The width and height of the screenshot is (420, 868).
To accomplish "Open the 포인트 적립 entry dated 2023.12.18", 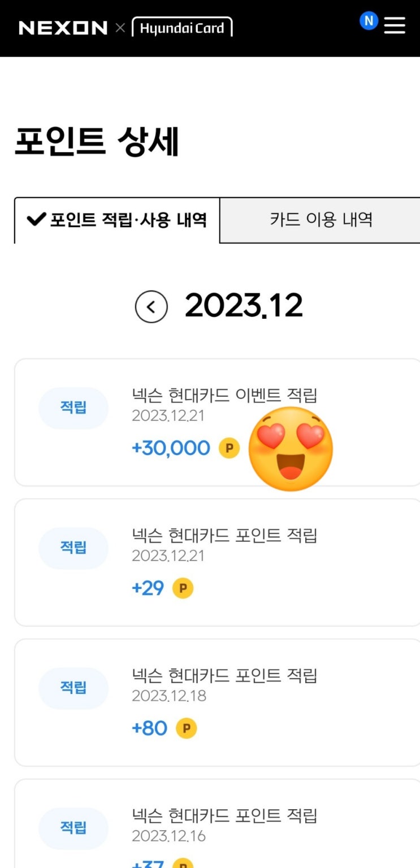I will [x=224, y=676].
